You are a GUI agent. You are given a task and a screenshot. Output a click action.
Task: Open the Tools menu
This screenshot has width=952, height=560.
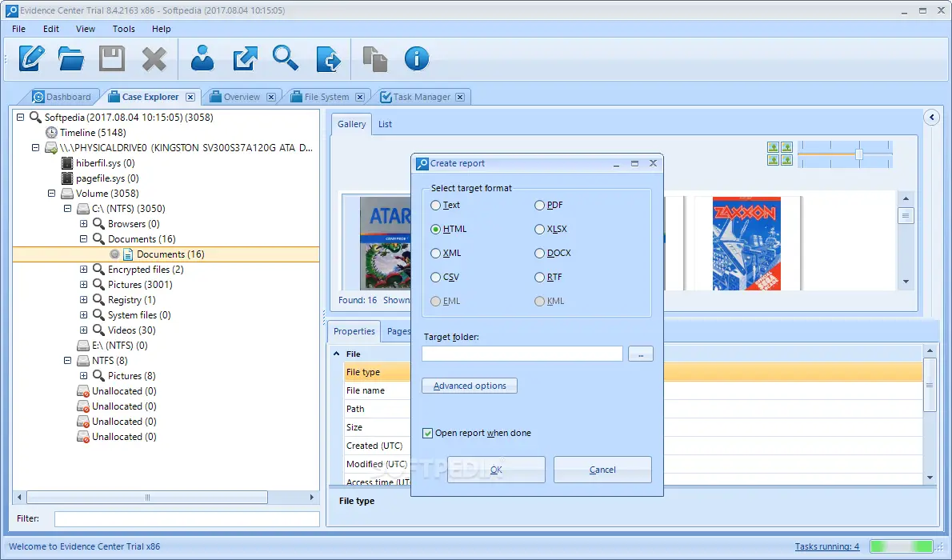124,29
